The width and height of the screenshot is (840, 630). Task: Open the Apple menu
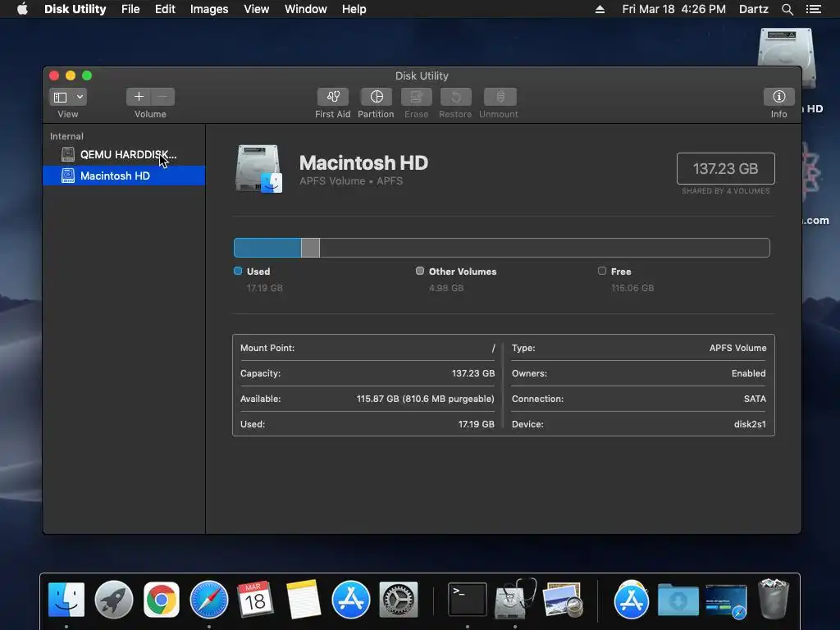(x=22, y=9)
